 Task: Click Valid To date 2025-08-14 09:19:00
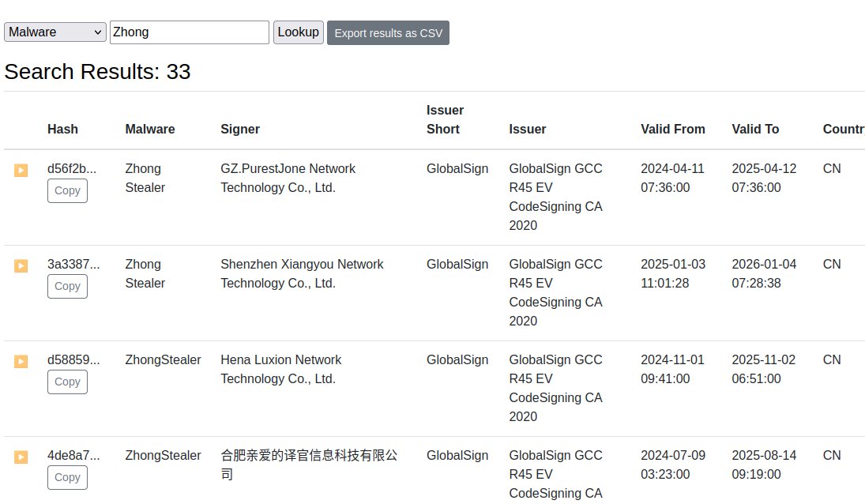pos(764,465)
